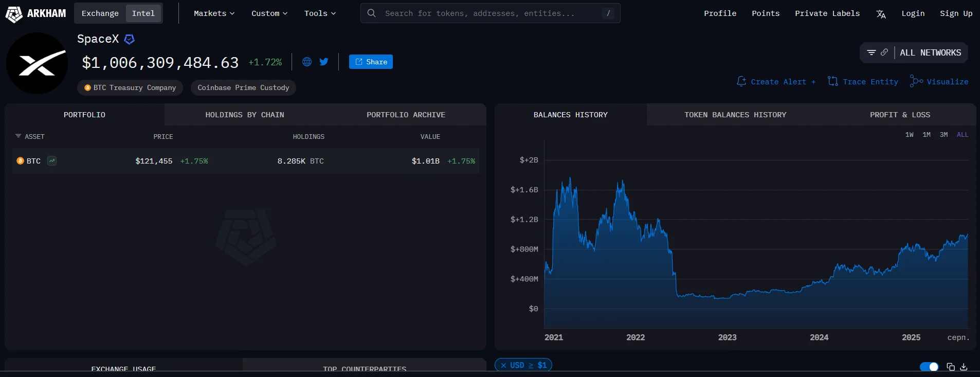
Task: Toggle the blue switch below the chart
Action: point(929,367)
